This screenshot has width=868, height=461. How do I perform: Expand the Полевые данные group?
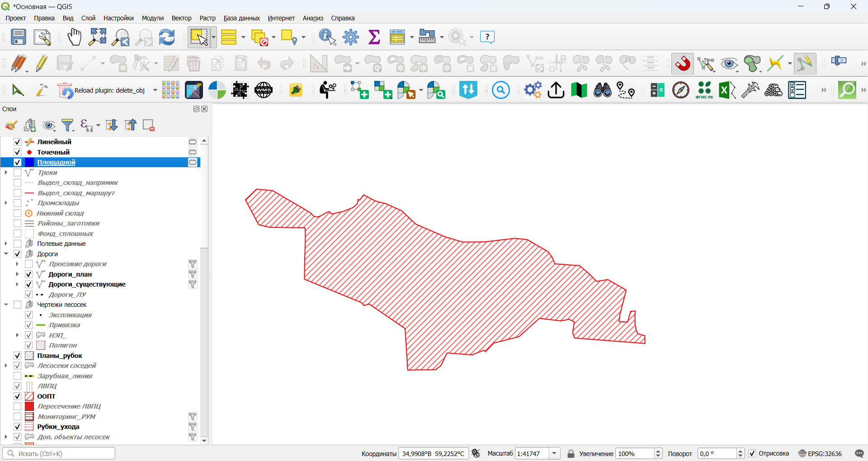[x=6, y=244]
